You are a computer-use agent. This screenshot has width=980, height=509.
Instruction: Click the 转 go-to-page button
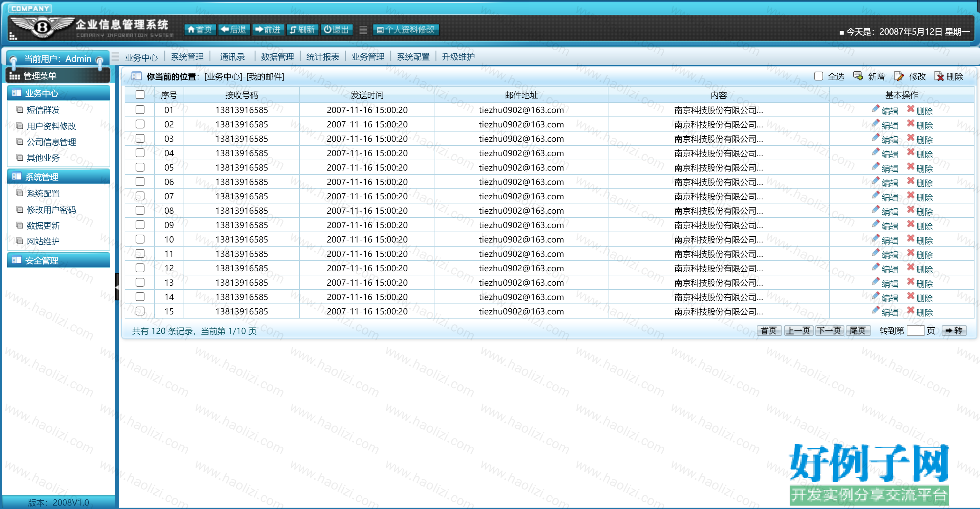[x=954, y=330]
